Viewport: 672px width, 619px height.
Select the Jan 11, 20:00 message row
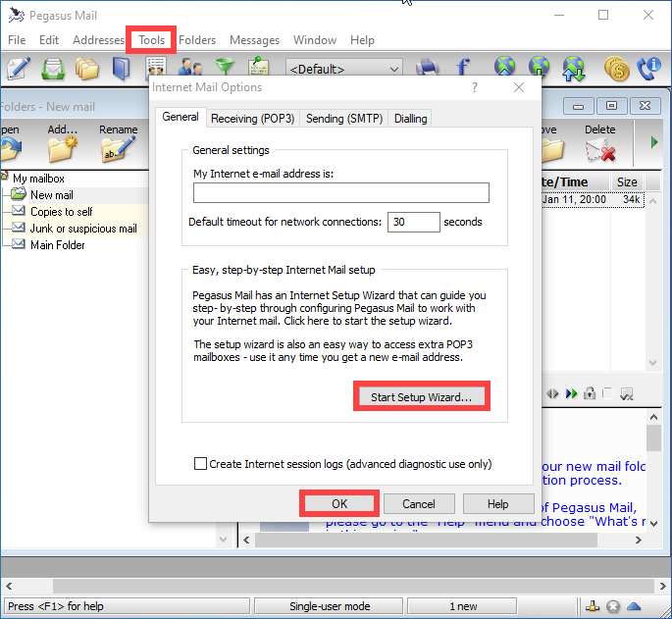(x=593, y=199)
